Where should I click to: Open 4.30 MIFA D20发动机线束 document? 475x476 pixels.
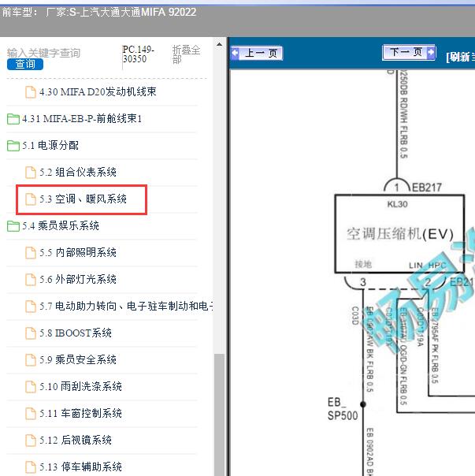[x=98, y=91]
